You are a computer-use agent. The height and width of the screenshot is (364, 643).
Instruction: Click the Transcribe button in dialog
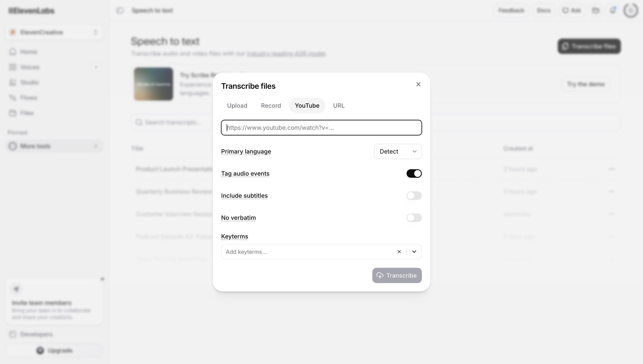pos(397,275)
